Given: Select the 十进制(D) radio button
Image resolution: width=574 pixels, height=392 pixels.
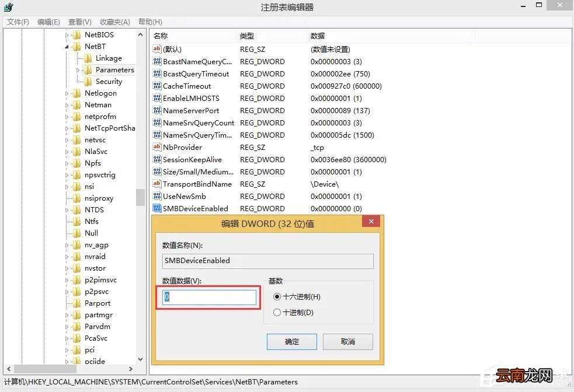Looking at the screenshot, I should point(277,311).
